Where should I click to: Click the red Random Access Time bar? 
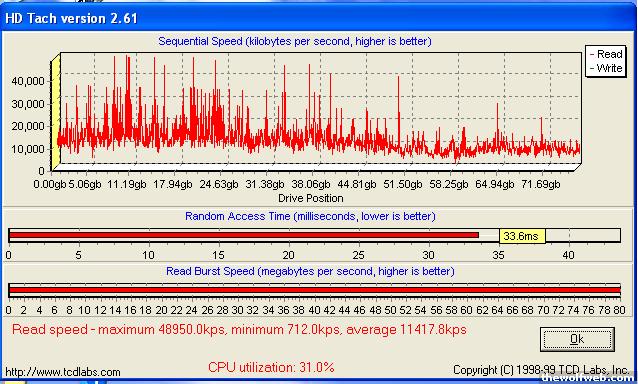coord(244,235)
